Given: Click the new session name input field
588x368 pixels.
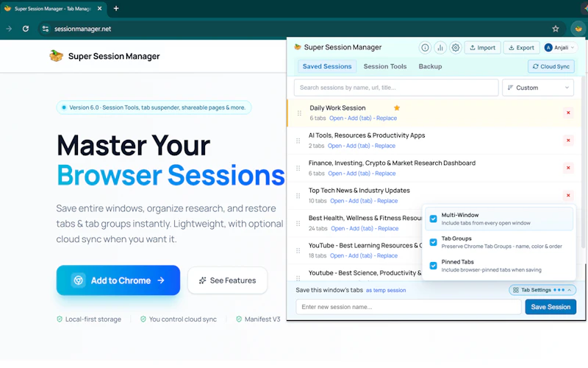Looking at the screenshot, I should 409,307.
